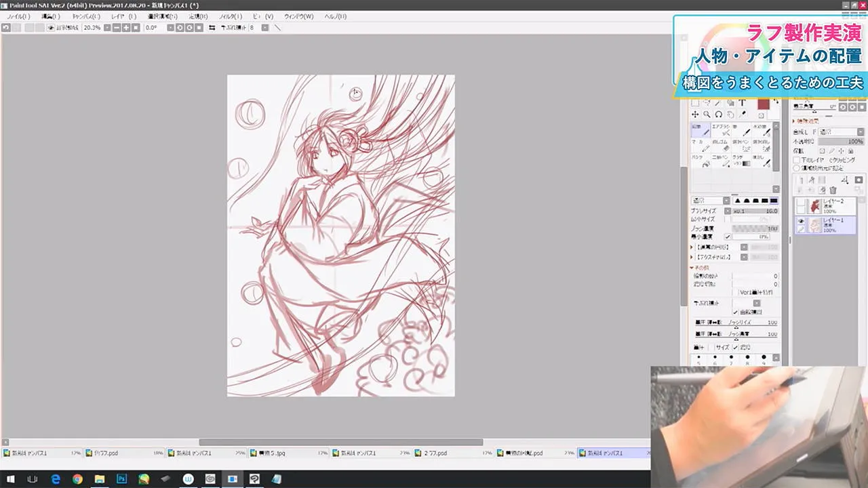The width and height of the screenshot is (868, 488).
Task: Select the Airbrush (エアブラシ) preset
Action: (x=722, y=130)
